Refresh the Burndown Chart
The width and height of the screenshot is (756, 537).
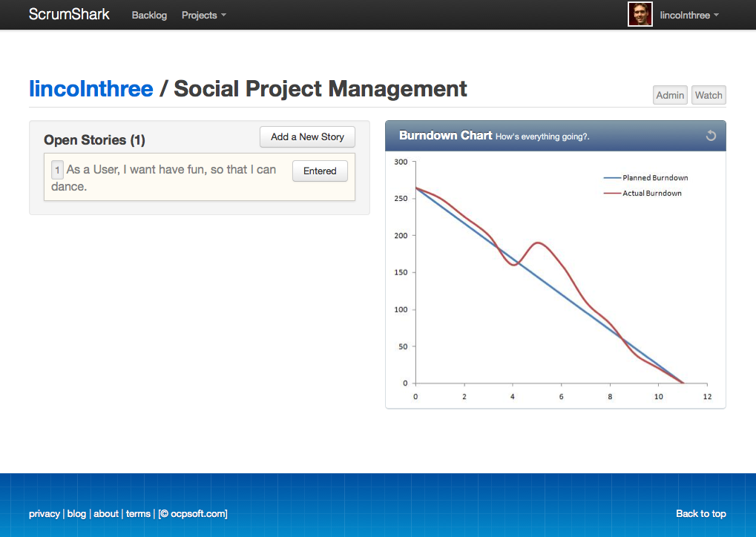point(711,136)
